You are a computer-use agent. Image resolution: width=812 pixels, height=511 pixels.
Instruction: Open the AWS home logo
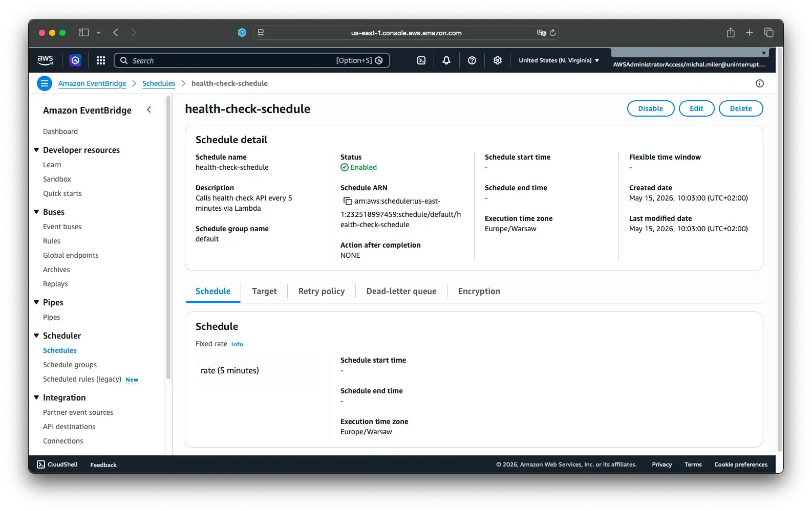click(45, 60)
